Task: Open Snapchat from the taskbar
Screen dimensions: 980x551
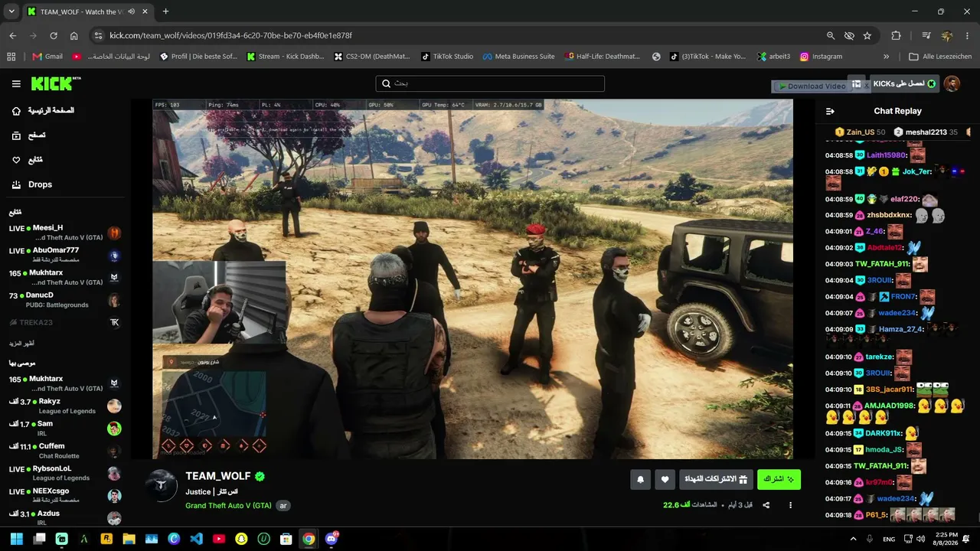Action: (241, 539)
